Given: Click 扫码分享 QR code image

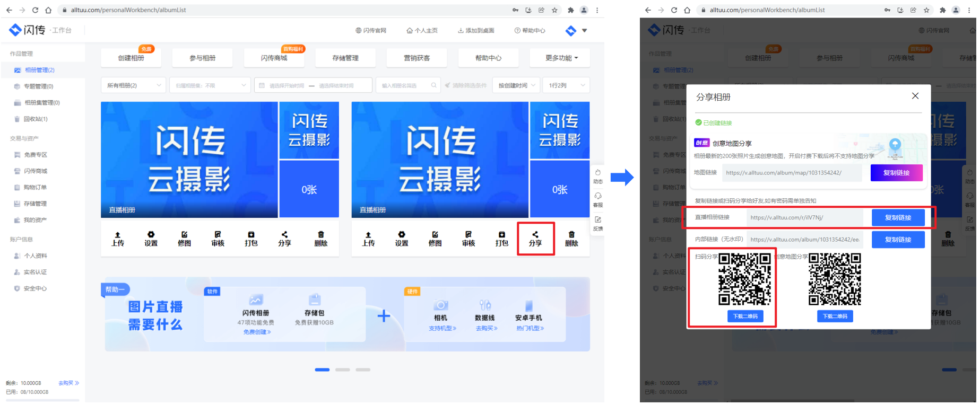Looking at the screenshot, I should [744, 279].
